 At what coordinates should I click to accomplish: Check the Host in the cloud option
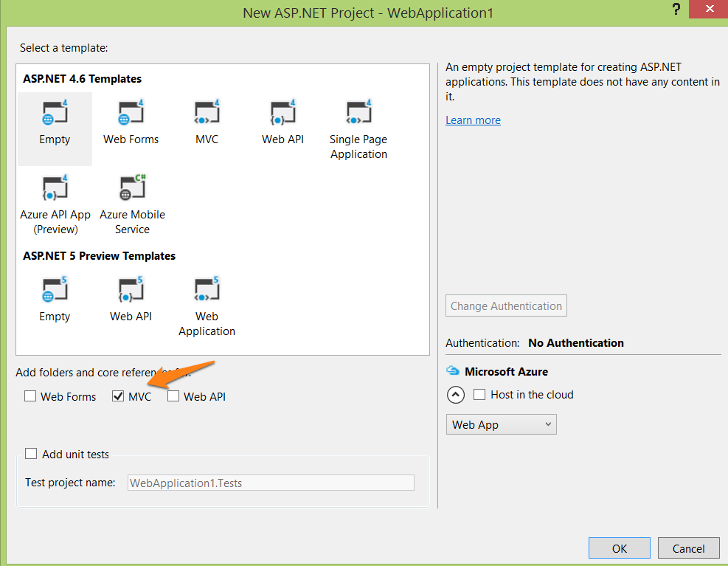pos(479,395)
